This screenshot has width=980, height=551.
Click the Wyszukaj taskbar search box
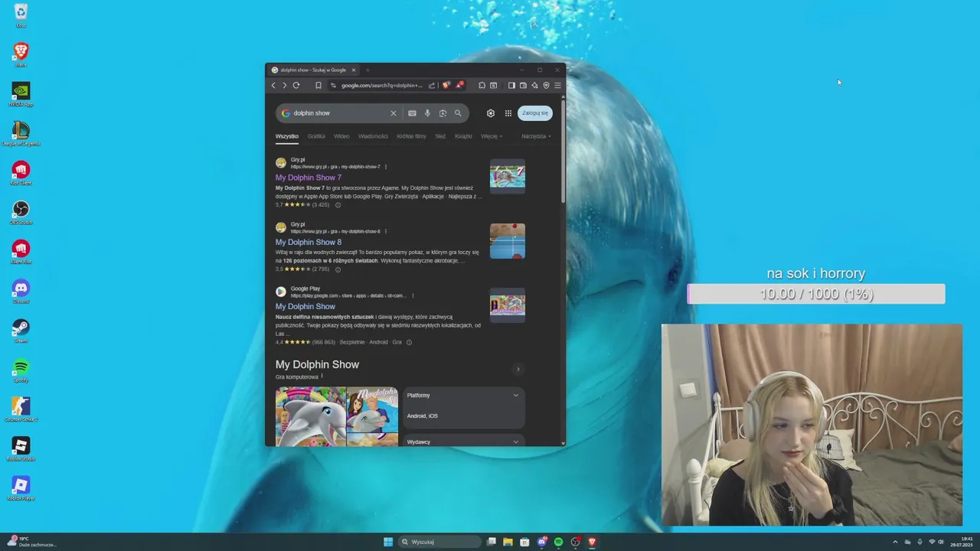pos(441,542)
